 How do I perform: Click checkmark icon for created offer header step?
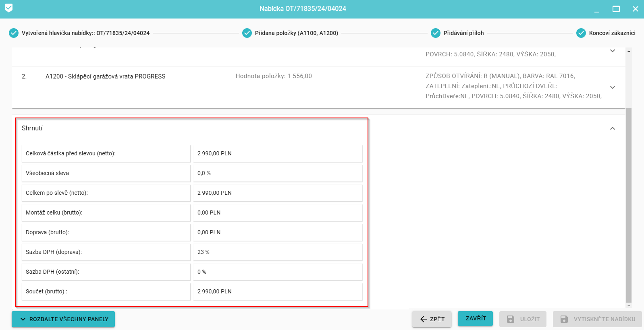(x=14, y=33)
